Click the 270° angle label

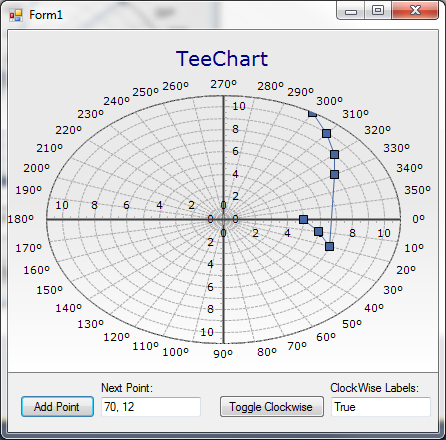tap(223, 84)
